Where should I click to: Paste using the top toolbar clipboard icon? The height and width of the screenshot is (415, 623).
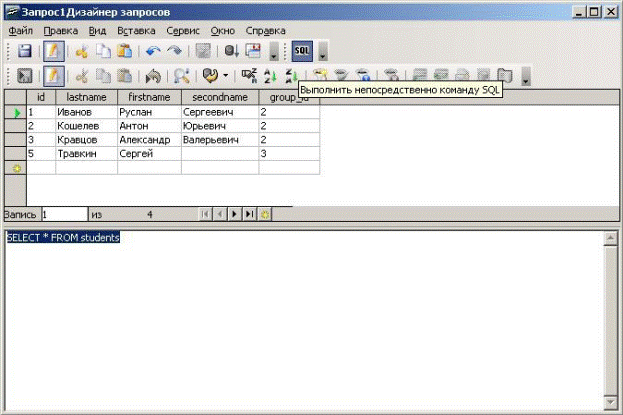pyautogui.click(x=124, y=51)
